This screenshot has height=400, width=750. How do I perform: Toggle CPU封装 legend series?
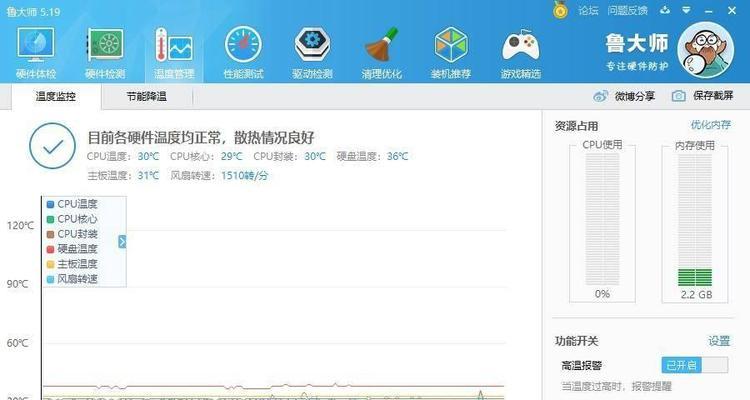(72, 234)
